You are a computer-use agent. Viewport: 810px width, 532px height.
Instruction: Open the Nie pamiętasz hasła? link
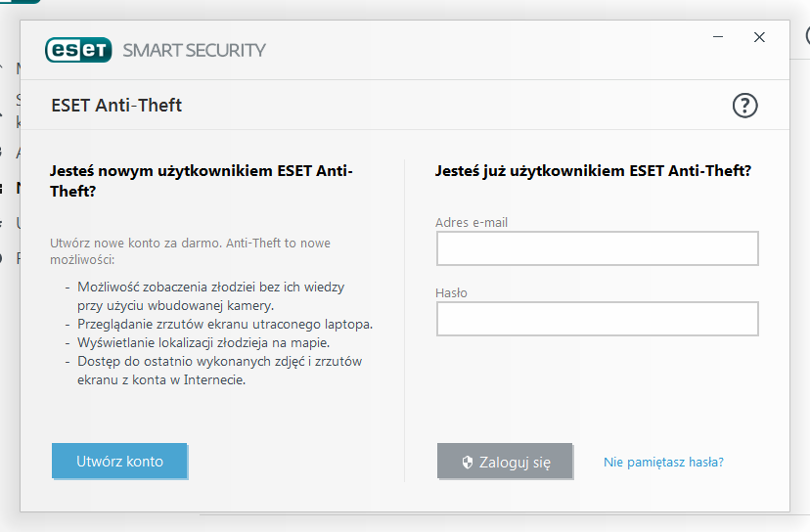[663, 462]
